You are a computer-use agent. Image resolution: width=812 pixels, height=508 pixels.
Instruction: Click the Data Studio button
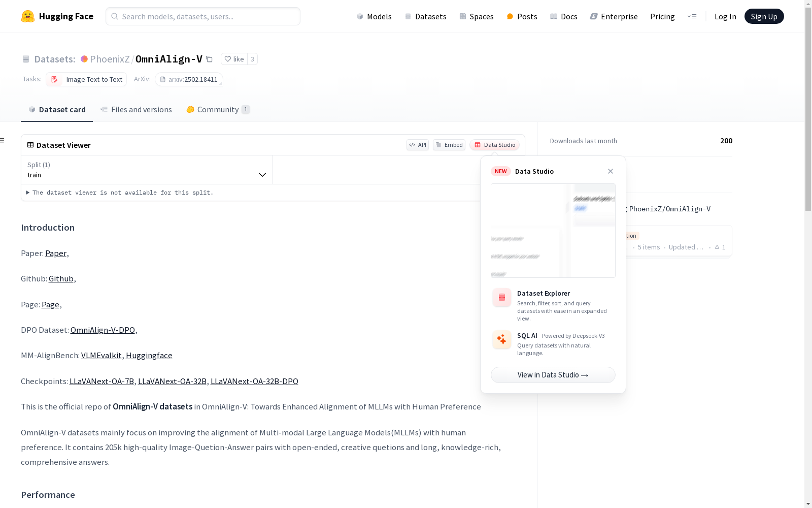tap(495, 145)
